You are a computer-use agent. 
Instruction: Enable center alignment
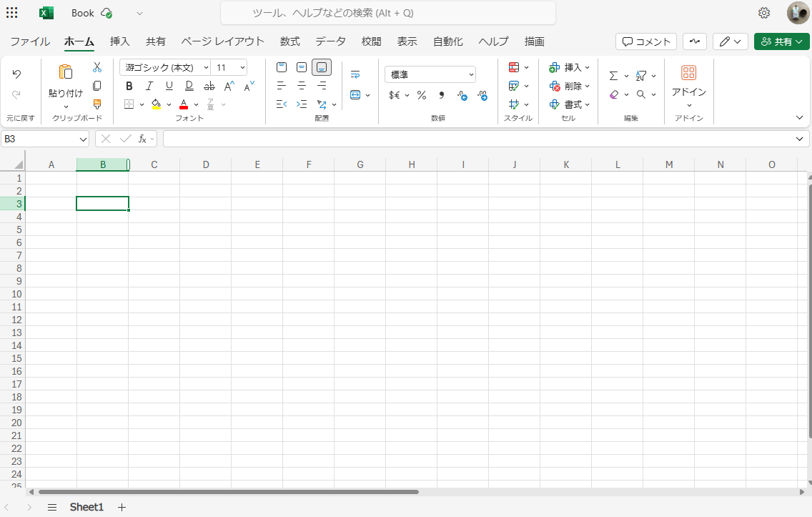(x=301, y=86)
